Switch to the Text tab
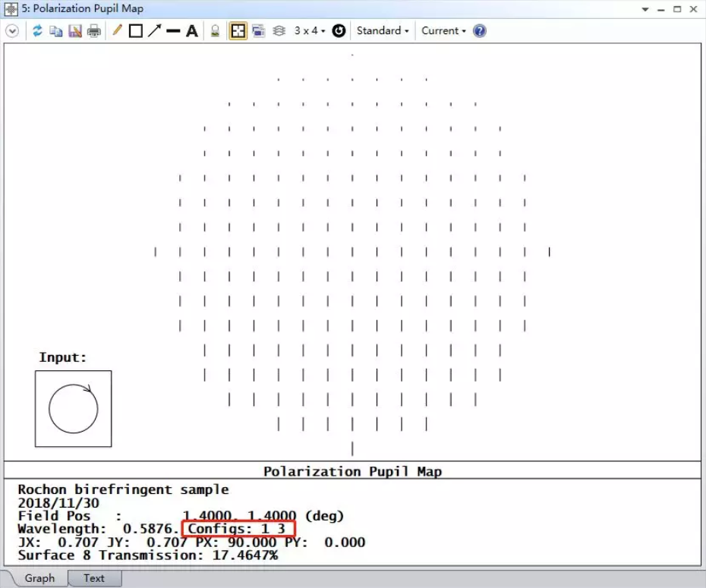The image size is (706, 588). 94,578
